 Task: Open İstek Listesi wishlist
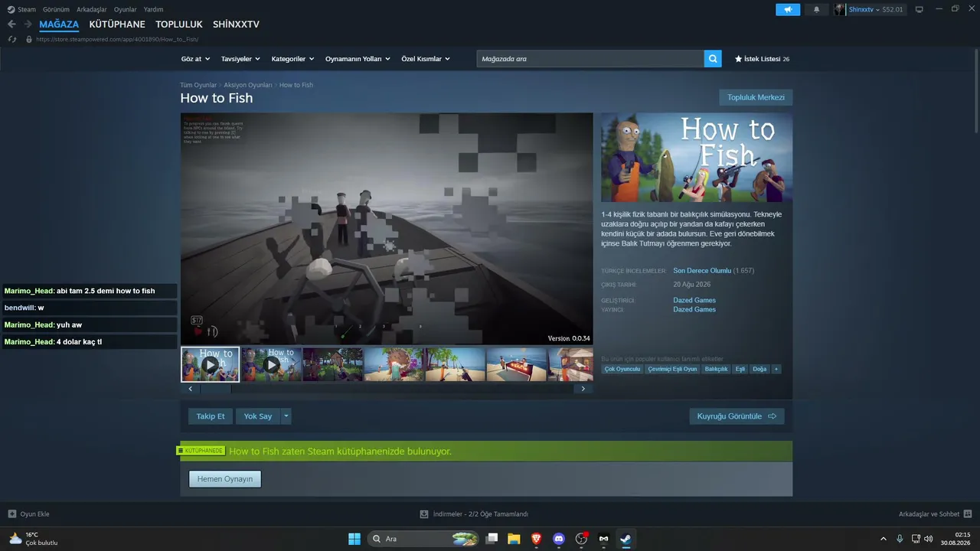[x=762, y=59]
